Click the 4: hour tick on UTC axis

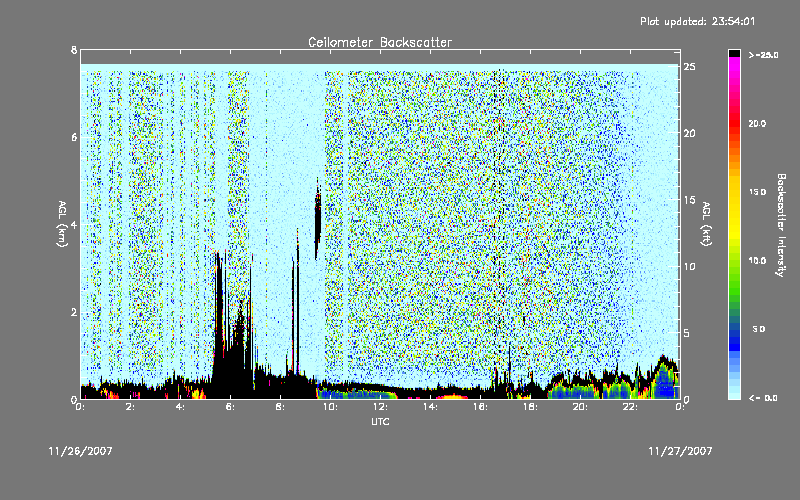click(x=180, y=407)
